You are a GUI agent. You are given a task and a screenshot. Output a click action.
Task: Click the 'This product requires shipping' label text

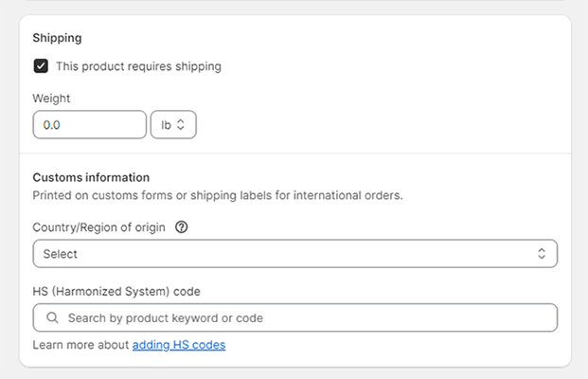138,66
